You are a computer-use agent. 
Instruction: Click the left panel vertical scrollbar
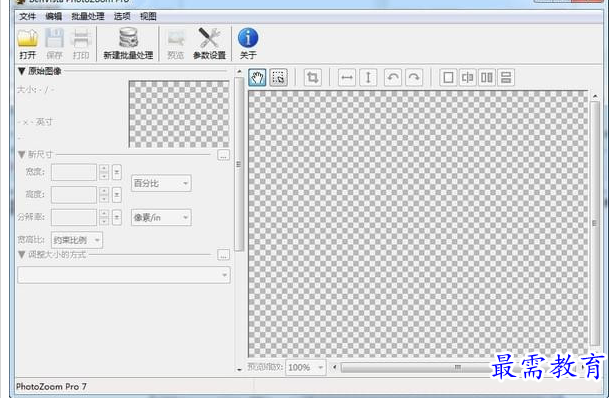click(239, 164)
